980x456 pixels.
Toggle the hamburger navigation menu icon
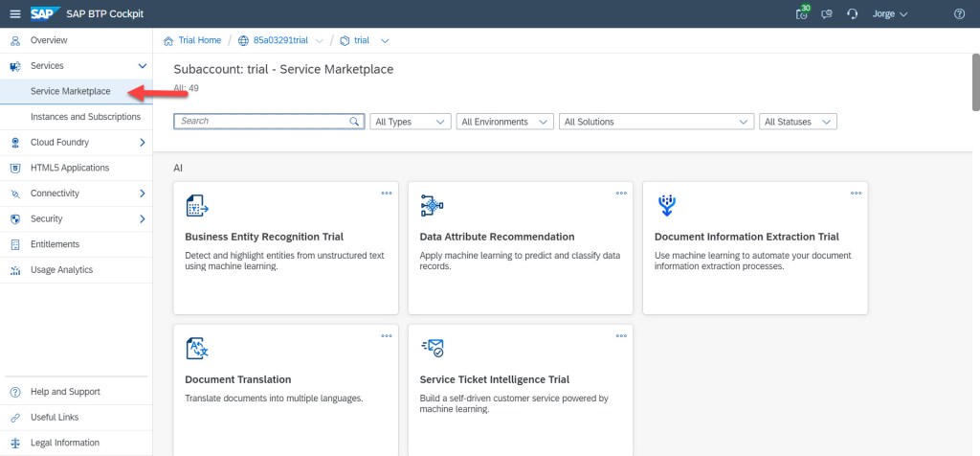[14, 13]
